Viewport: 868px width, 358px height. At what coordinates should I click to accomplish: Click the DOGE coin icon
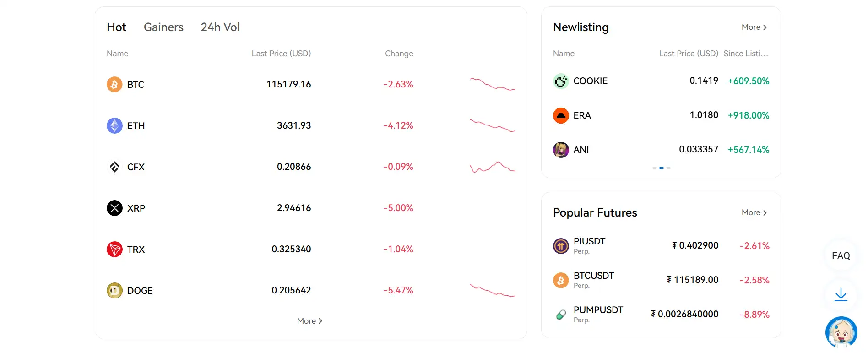pyautogui.click(x=114, y=290)
